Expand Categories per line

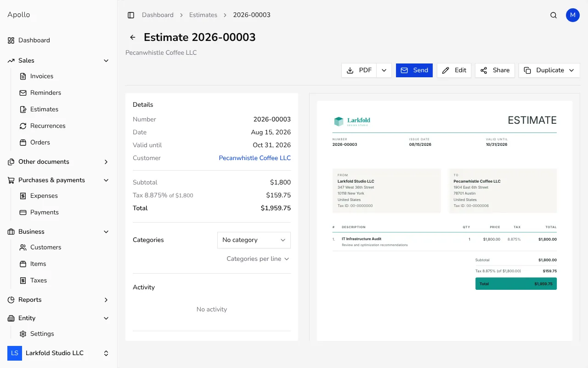(258, 259)
